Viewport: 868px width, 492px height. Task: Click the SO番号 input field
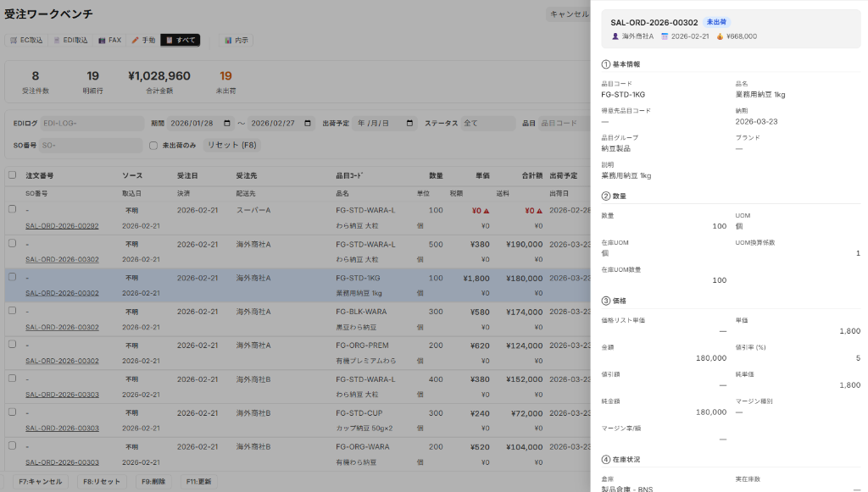click(89, 144)
